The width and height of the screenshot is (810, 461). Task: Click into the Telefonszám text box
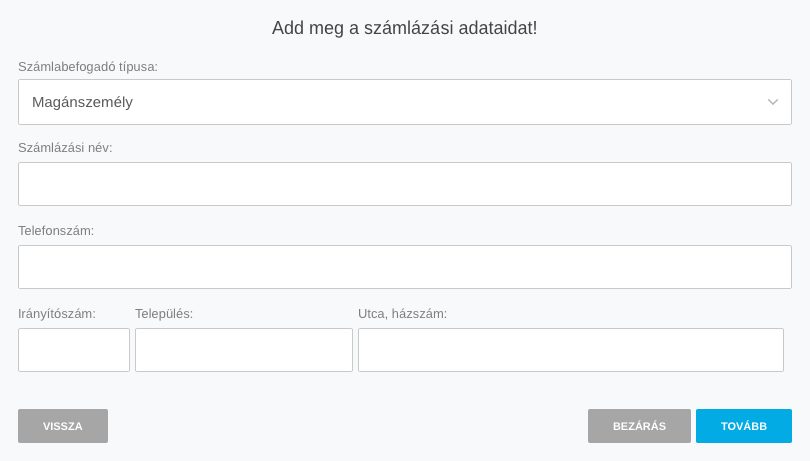tap(404, 267)
